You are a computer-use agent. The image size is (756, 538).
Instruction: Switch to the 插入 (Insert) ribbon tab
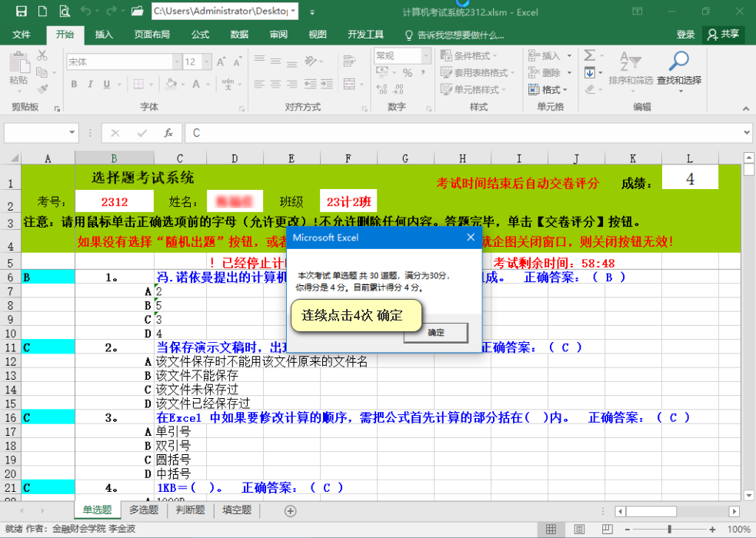point(104,34)
